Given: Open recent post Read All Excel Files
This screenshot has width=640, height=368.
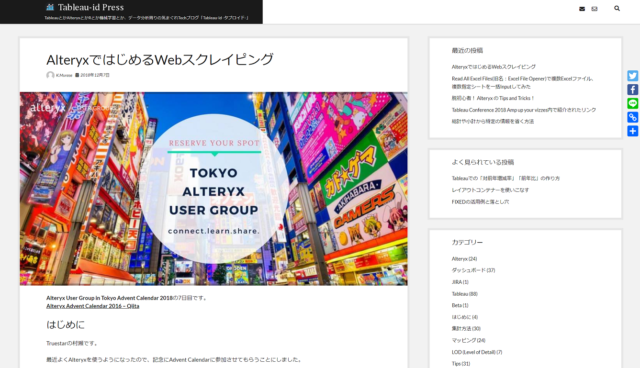Looking at the screenshot, I should coord(522,82).
